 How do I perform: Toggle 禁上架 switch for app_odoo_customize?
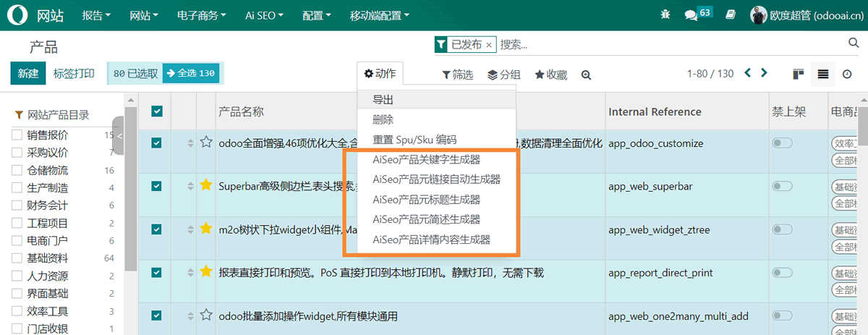tap(783, 143)
